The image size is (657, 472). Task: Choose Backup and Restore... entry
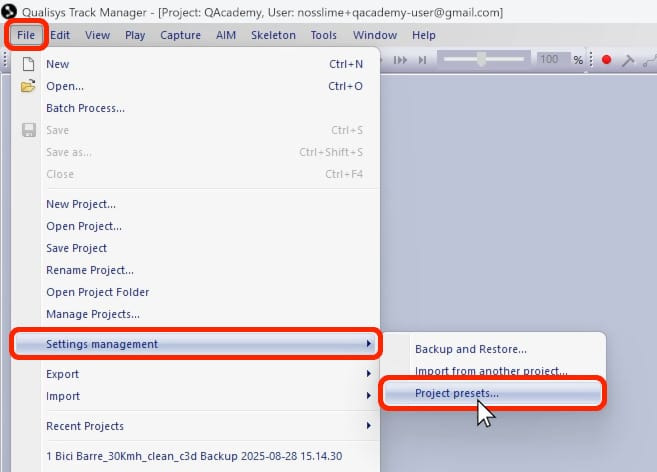(470, 349)
